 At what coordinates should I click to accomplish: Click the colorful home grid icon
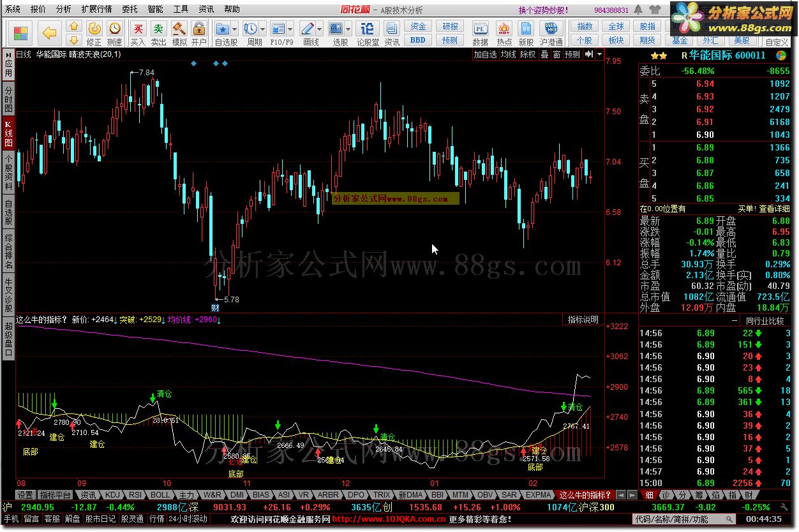point(21,33)
